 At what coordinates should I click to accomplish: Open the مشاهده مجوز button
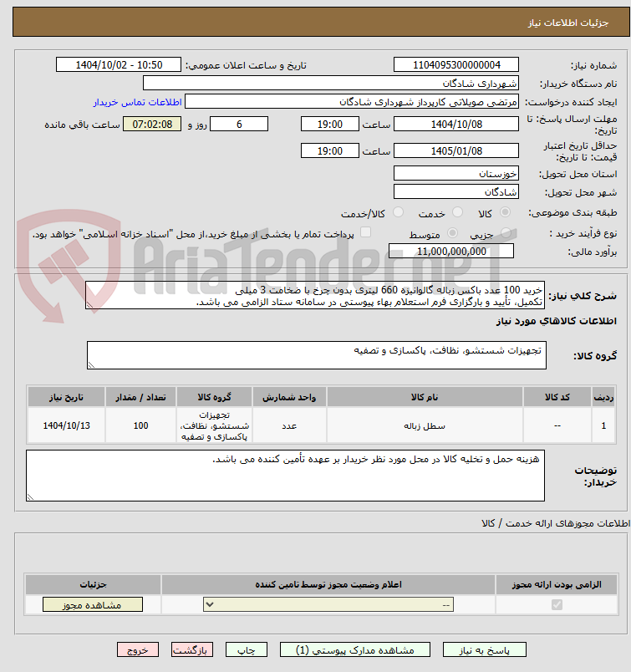coord(93,604)
